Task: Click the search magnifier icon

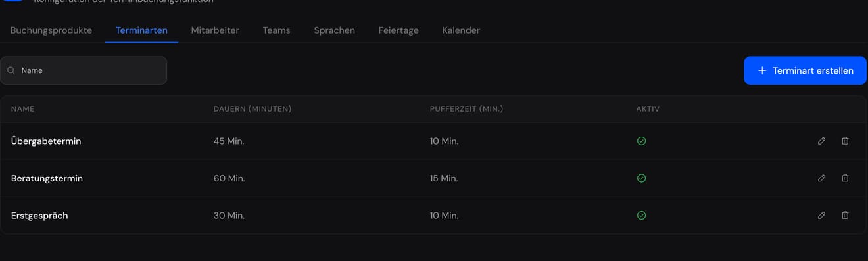Action: tap(11, 70)
